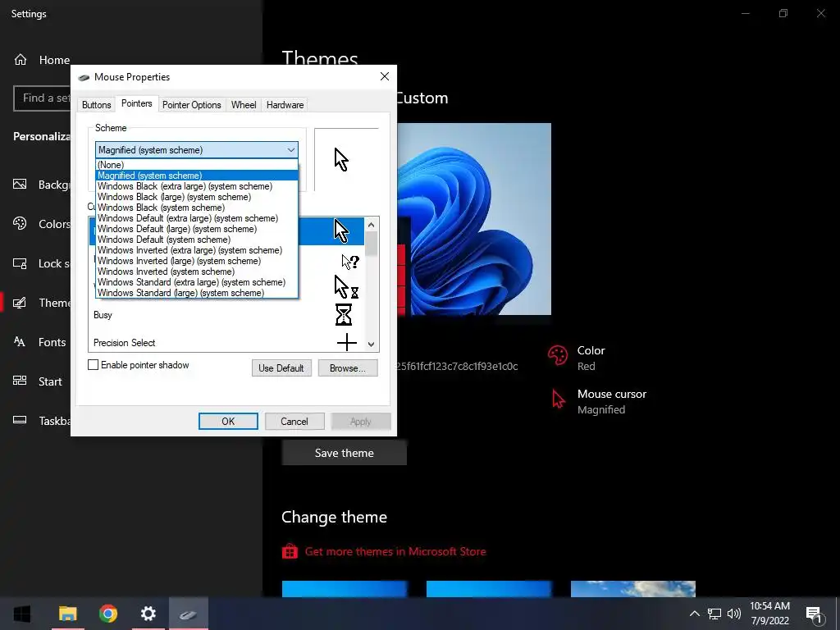Close the Mouse Properties dialog
The image size is (840, 630).
[x=385, y=76]
